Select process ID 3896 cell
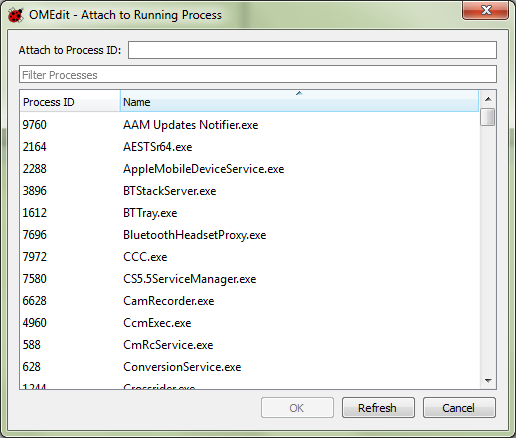Image resolution: width=516 pixels, height=438 pixels. point(35,191)
